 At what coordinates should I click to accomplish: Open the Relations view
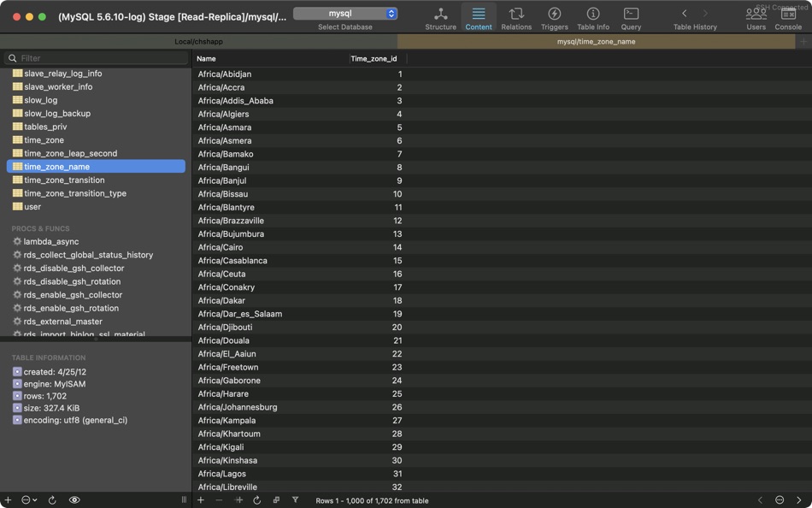click(515, 19)
